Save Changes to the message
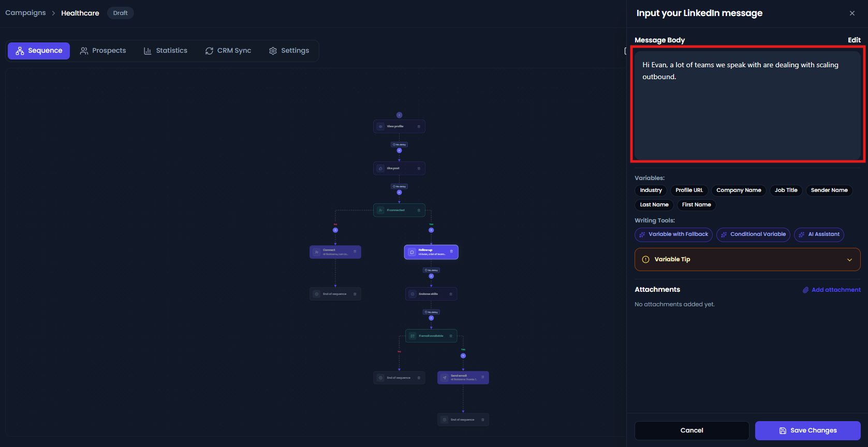 (807, 430)
